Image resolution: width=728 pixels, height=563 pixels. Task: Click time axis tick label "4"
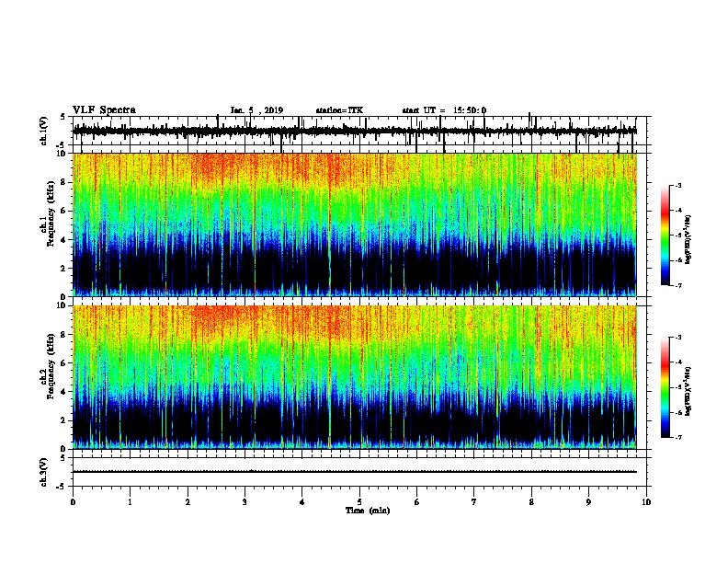point(302,502)
